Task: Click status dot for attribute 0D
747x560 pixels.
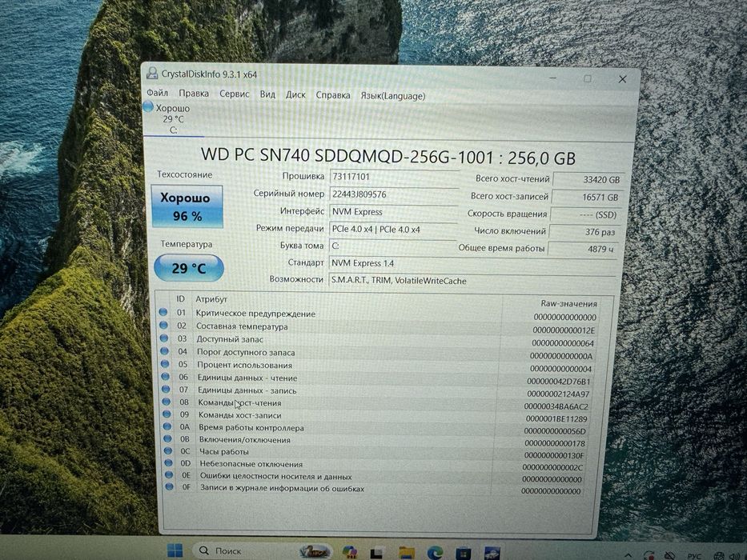Action: (x=169, y=462)
